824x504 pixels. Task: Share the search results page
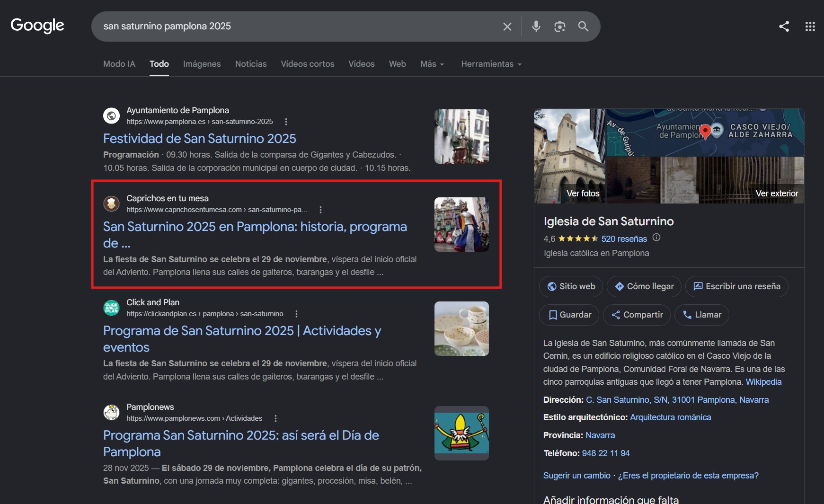click(784, 27)
